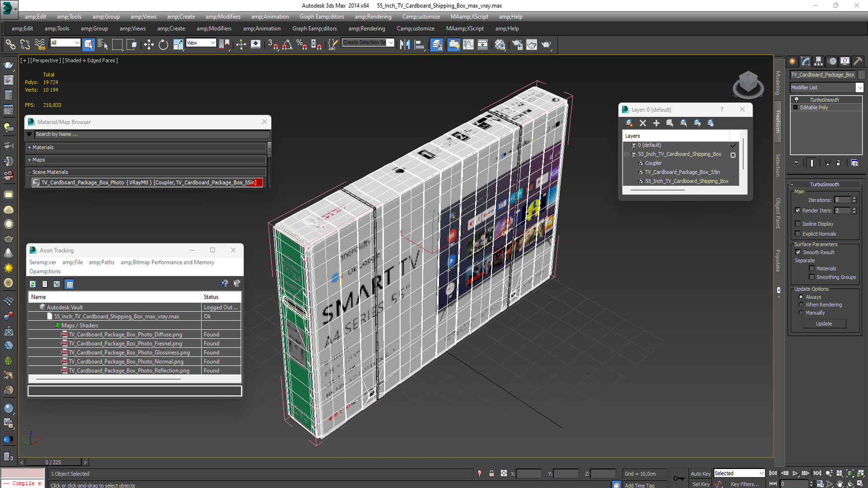The height and width of the screenshot is (488, 868).
Task: Choose the Select and Move tool
Action: (149, 44)
